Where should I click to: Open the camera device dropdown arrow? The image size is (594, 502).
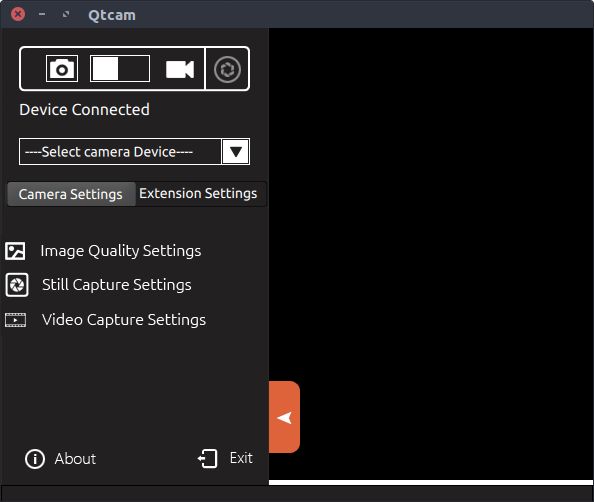pyautogui.click(x=235, y=152)
